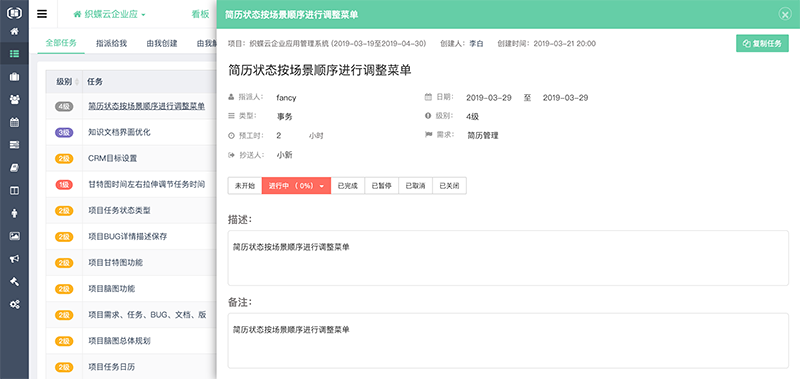Image resolution: width=800 pixels, height=379 pixels.
Task: Click the 复制任务 copy task button
Action: click(x=762, y=43)
